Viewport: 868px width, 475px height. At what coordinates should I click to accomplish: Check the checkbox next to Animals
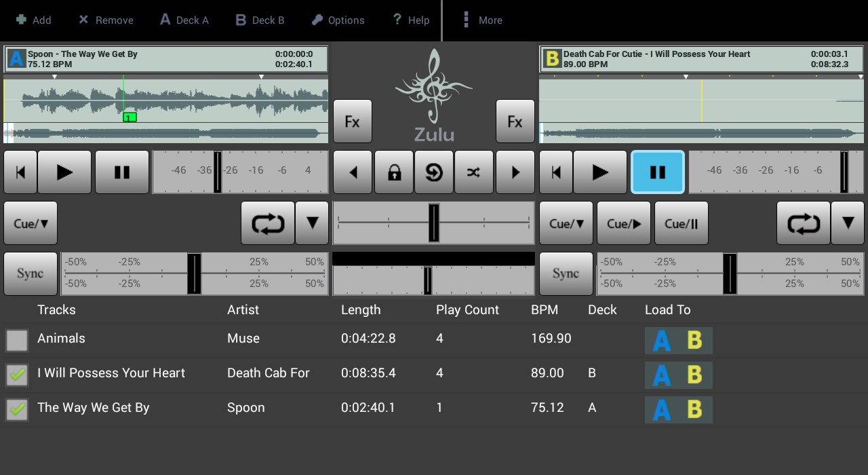[16, 341]
